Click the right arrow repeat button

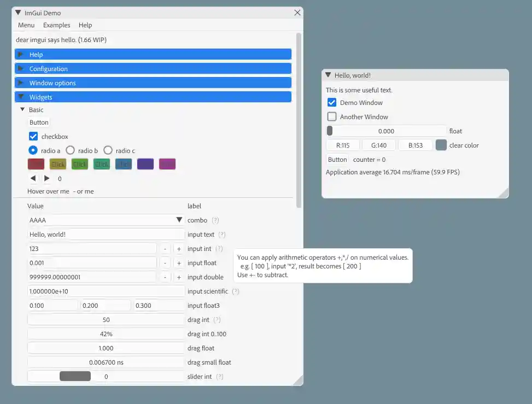tap(46, 178)
